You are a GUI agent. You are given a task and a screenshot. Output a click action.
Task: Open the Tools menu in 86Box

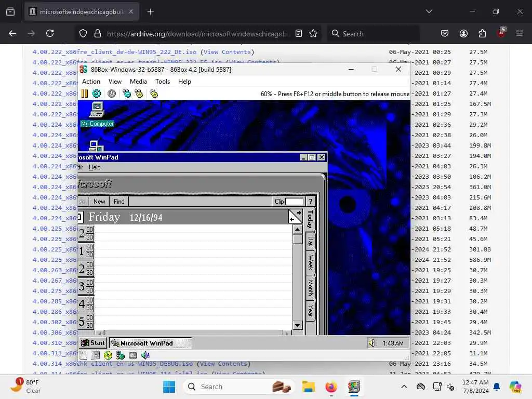[163, 82]
